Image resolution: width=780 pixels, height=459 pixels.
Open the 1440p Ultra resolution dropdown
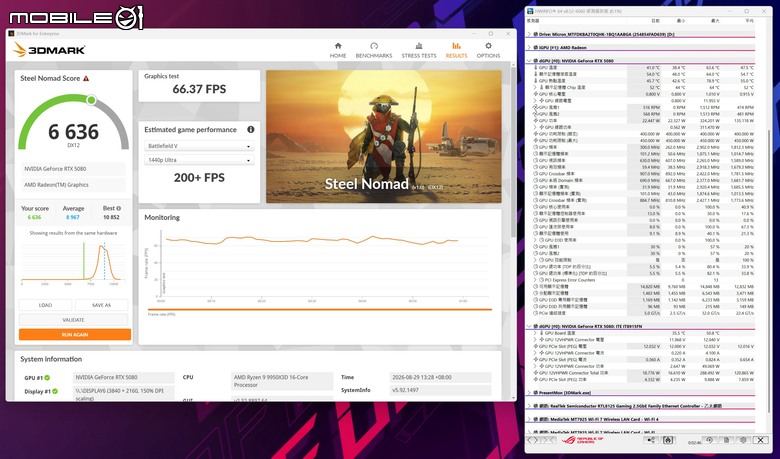click(199, 160)
